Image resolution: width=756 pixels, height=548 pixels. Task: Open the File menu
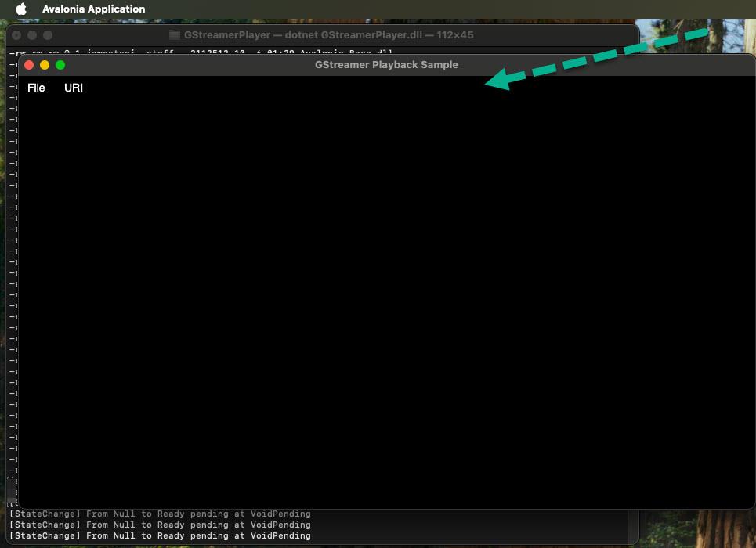tap(36, 88)
